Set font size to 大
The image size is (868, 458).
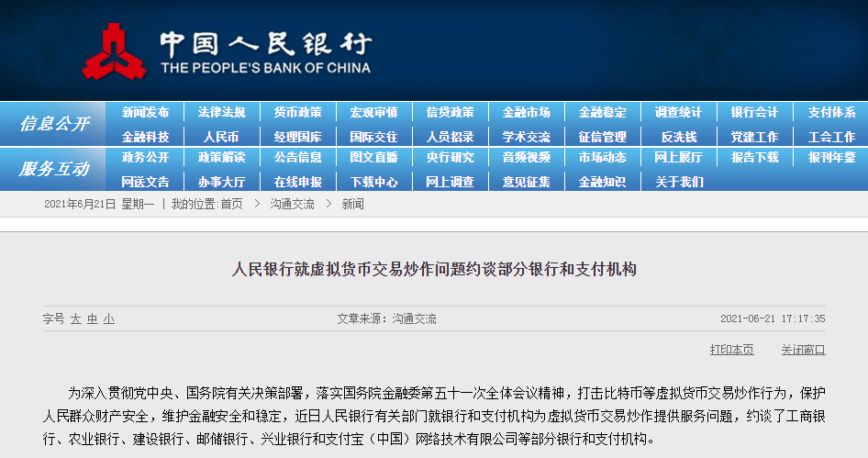pos(75,319)
